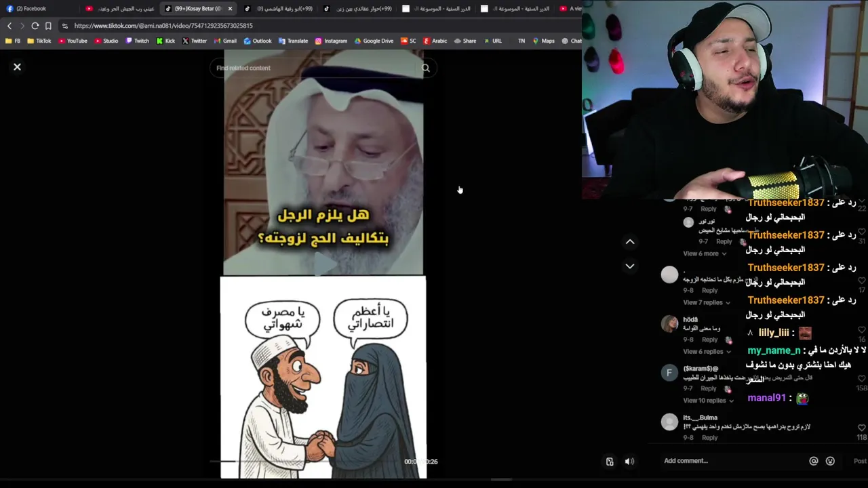
Task: Open the YouTube bookmark
Action: point(73,41)
